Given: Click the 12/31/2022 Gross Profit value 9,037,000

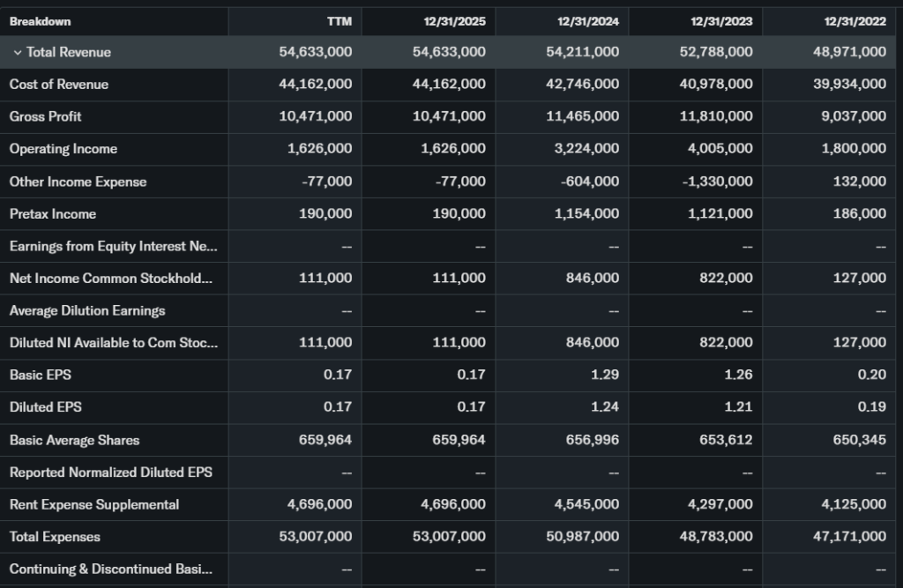Looking at the screenshot, I should tap(853, 116).
